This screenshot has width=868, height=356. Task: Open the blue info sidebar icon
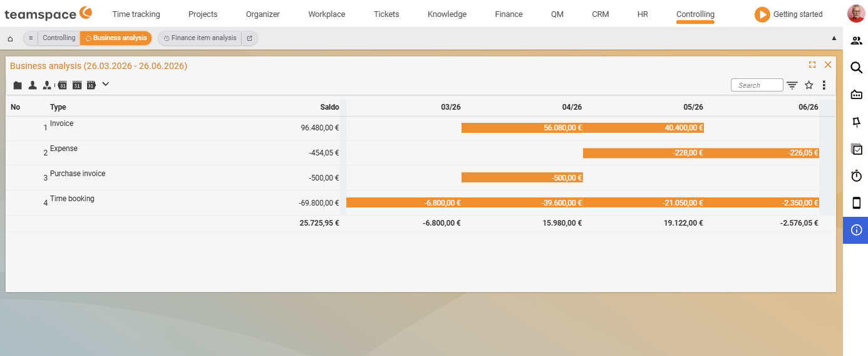[857, 230]
